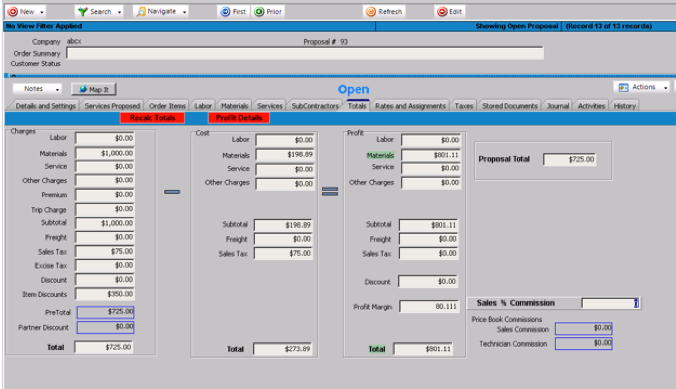Image resolution: width=676 pixels, height=389 pixels.
Task: Open Map It globe button
Action: pyautogui.click(x=94, y=89)
